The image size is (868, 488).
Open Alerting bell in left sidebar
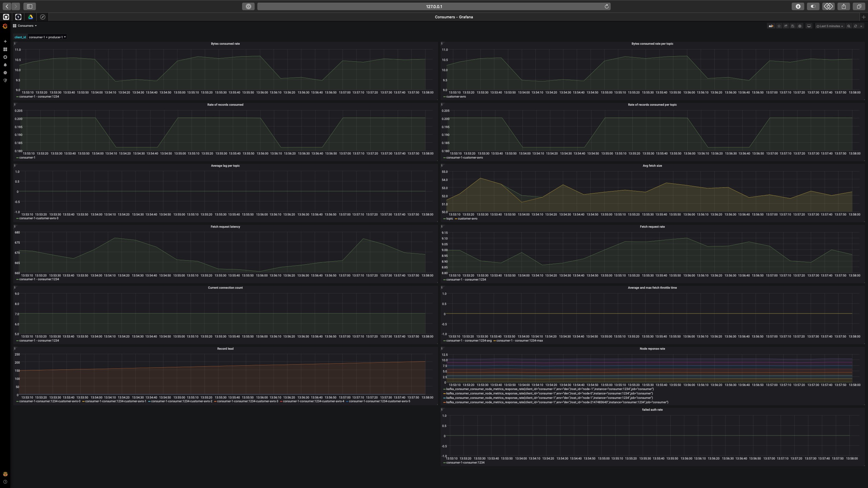pyautogui.click(x=5, y=65)
